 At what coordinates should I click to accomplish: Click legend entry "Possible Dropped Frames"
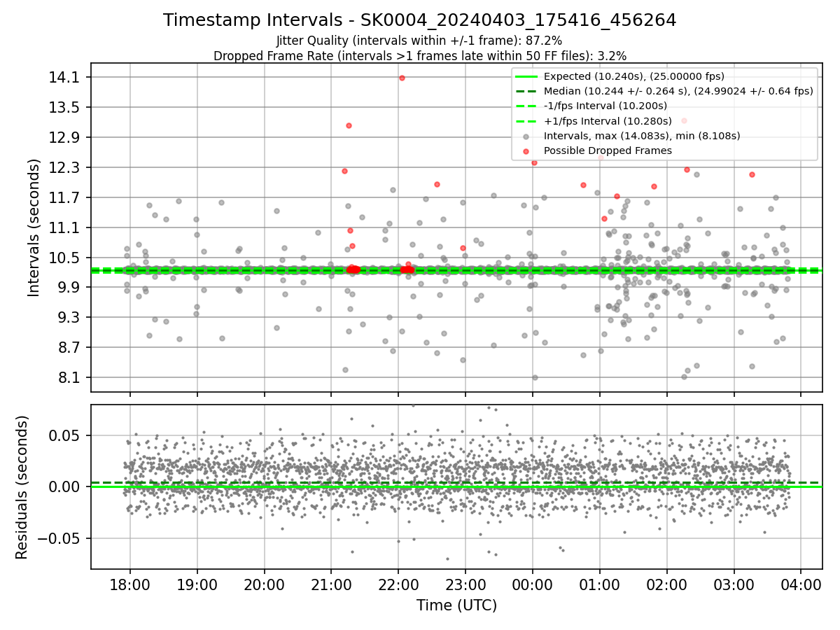608,150
